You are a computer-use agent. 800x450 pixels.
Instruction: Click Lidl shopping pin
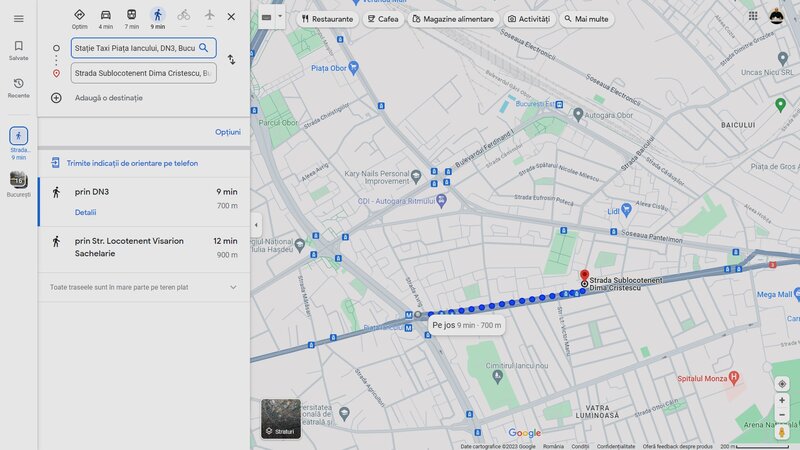tap(627, 209)
